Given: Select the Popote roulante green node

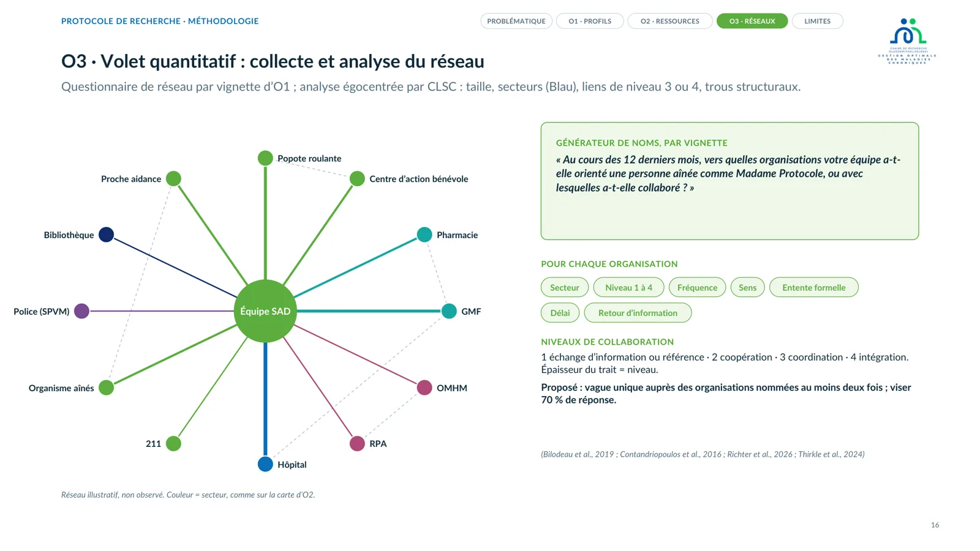Looking at the screenshot, I should (x=265, y=158).
